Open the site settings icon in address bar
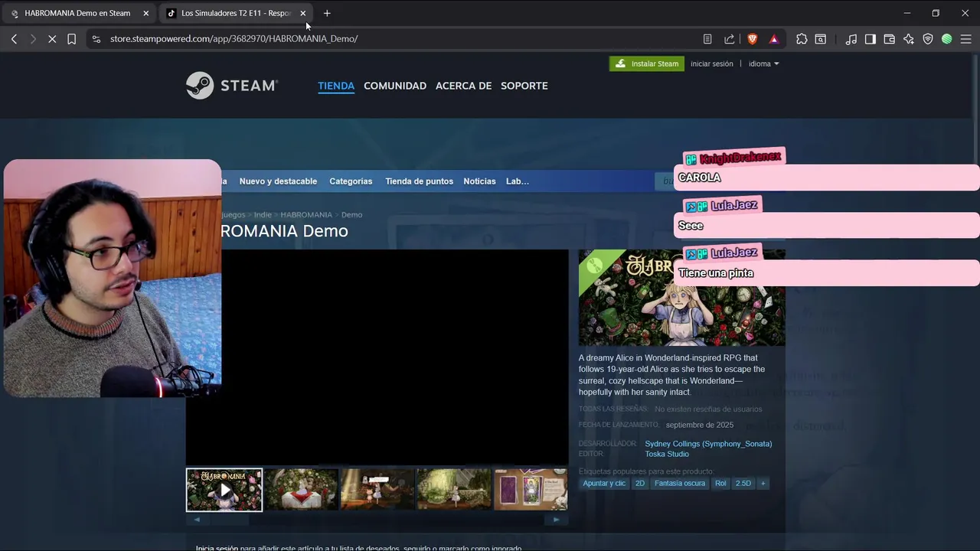This screenshot has width=980, height=551. tap(96, 38)
